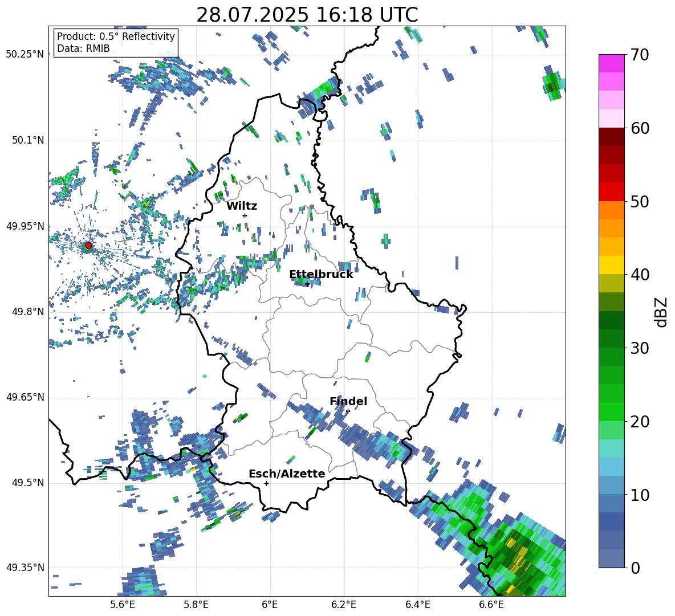This screenshot has width=675, height=616.
Task: Click the yellow swatch just above 40 dBZ
Action: tap(611, 265)
